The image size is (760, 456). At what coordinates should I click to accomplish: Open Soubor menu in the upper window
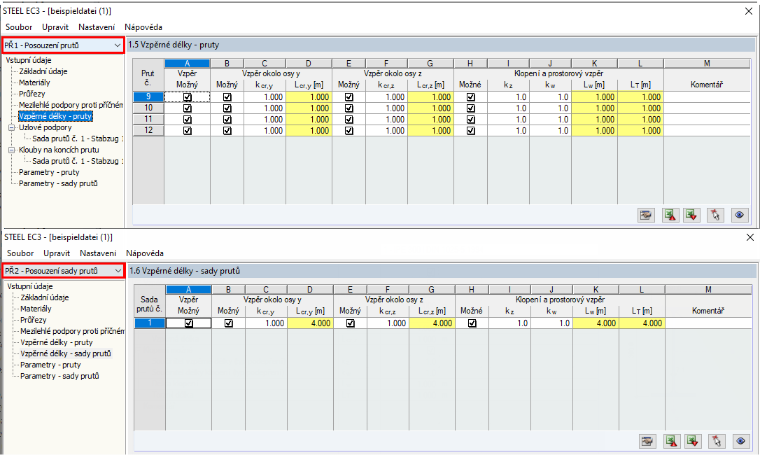coord(18,27)
